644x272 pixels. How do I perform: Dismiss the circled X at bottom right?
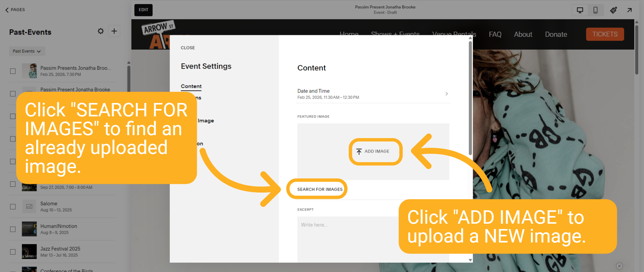point(620,266)
